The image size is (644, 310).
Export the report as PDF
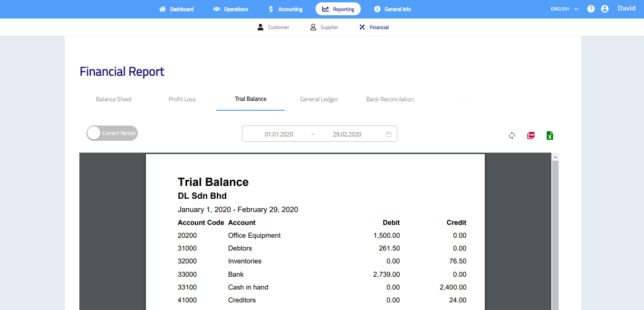531,136
